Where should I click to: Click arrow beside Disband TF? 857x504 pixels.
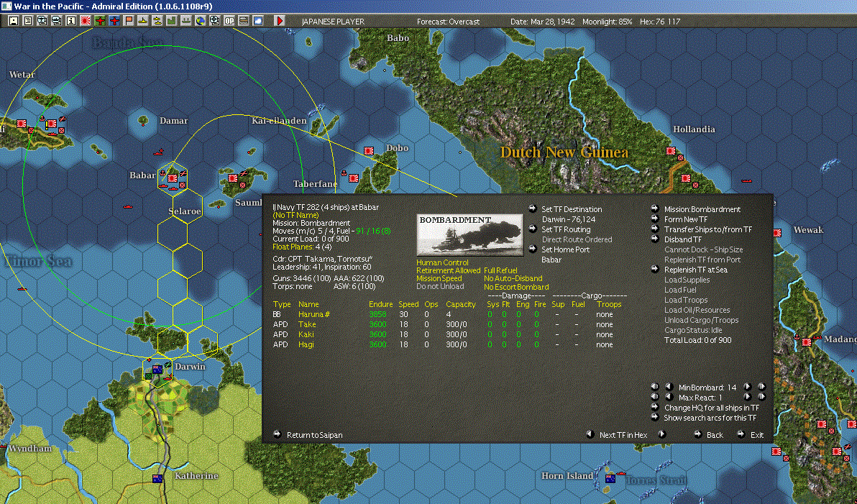pyautogui.click(x=655, y=238)
